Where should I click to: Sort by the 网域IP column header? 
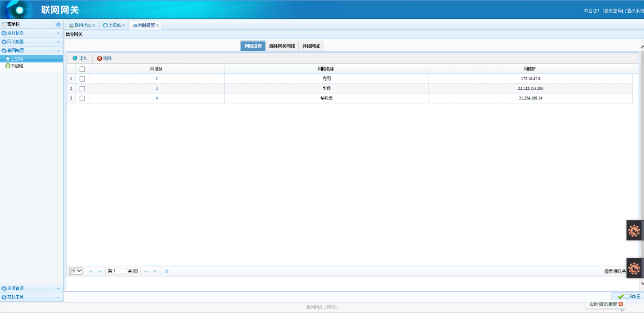coord(530,69)
